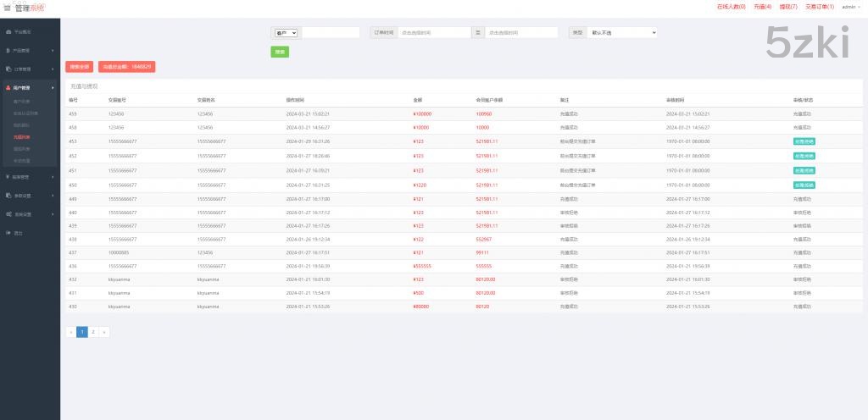Click the green 搜索 button
The image size is (868, 420).
[x=280, y=52]
